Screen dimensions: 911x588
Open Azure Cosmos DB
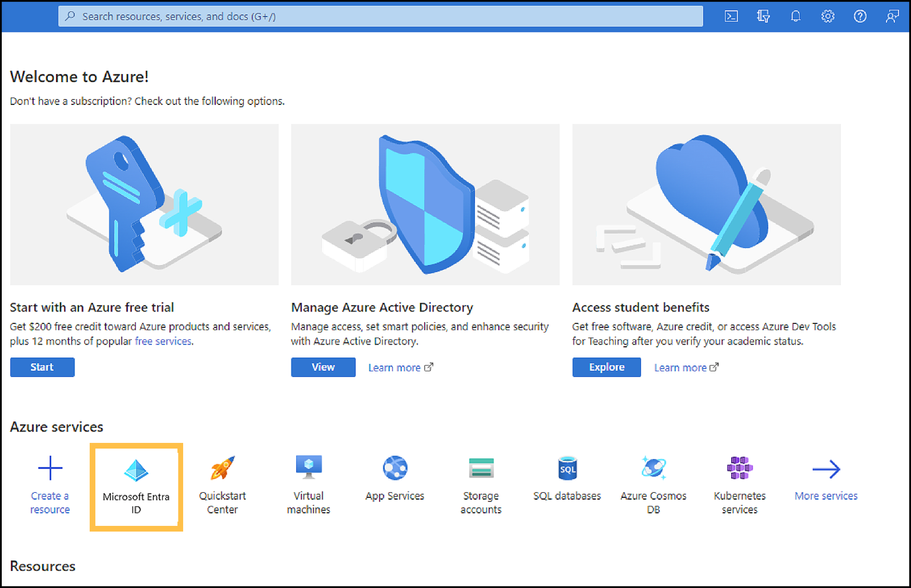click(x=653, y=481)
